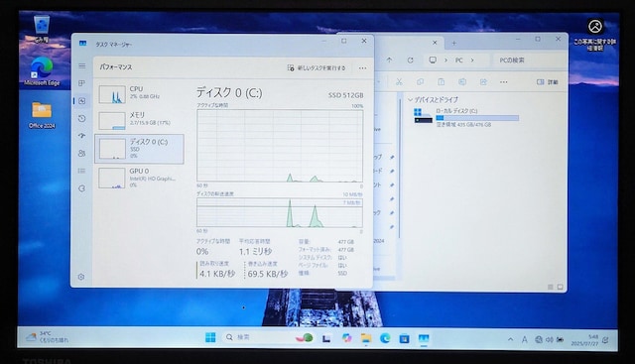The width and height of the screenshot is (635, 364).
Task: Open the Details list icon in Task Manager
Action: 81,171
